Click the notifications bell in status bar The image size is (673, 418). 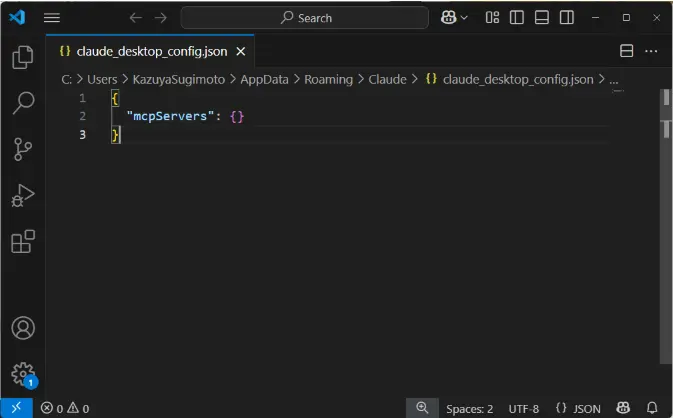pos(651,408)
